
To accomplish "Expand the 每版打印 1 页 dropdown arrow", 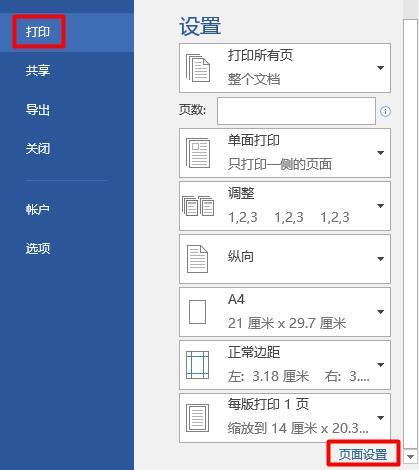I will coord(380,418).
